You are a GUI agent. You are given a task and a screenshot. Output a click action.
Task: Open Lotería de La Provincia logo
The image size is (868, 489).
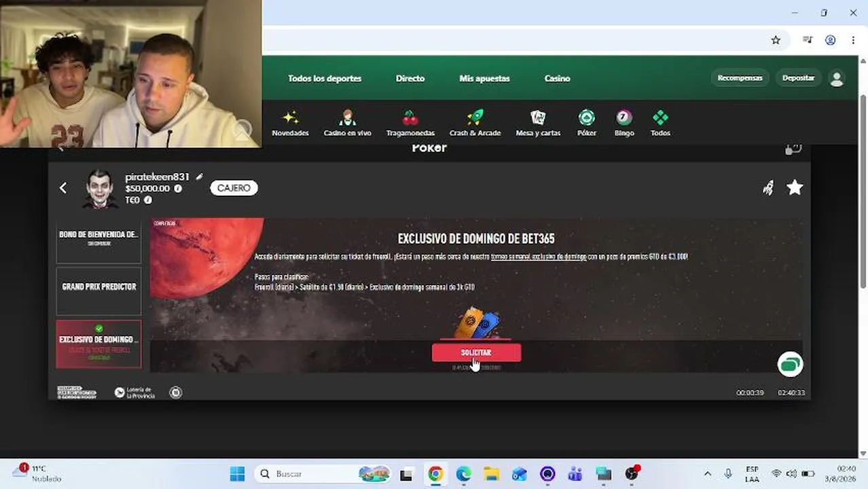click(134, 393)
